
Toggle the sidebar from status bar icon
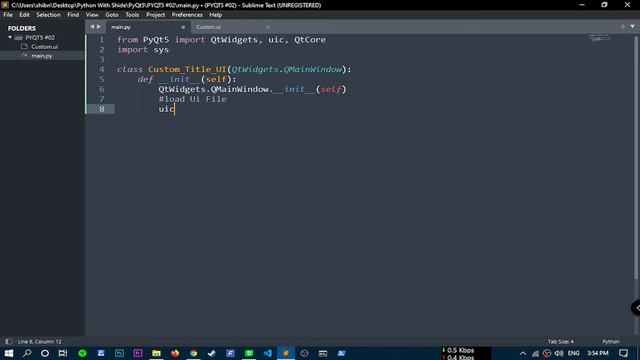pyautogui.click(x=9, y=341)
